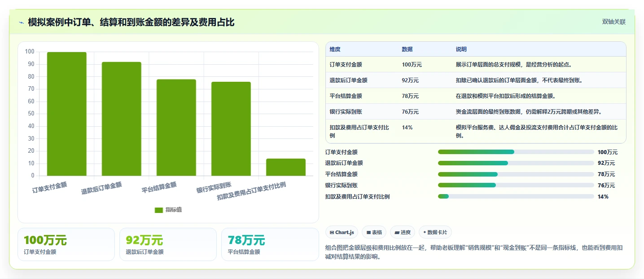Select the 表格 tag
Viewport: 644px width, 279px height.
[374, 232]
